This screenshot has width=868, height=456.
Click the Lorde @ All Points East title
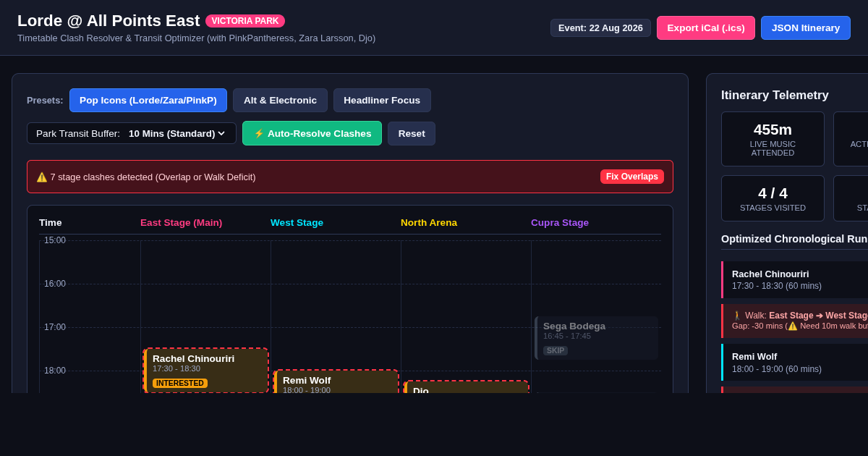tap(109, 21)
